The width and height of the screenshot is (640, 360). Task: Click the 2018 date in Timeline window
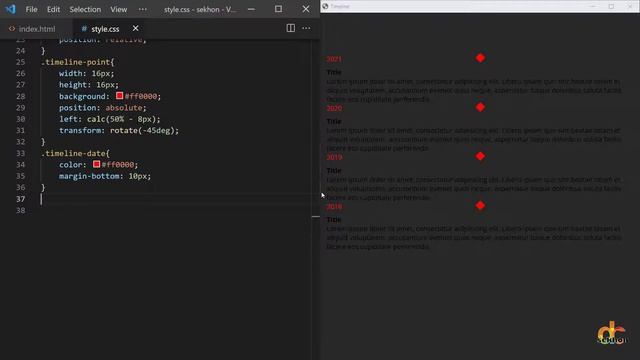point(334,207)
